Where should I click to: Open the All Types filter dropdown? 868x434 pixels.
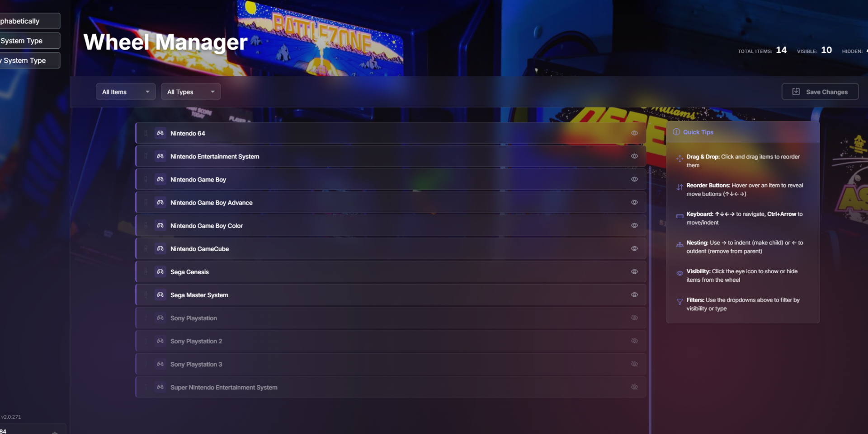click(191, 92)
